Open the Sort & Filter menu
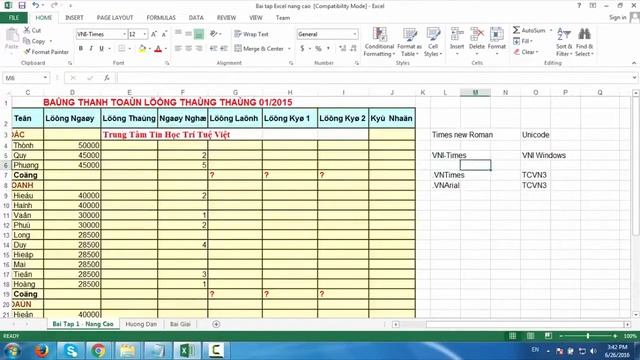Screen dimensions: 640x360 point(564,42)
